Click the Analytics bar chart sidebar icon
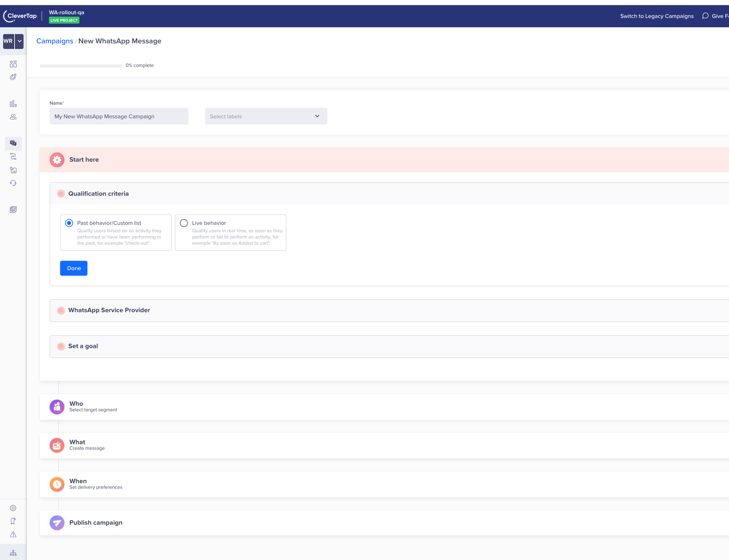Image resolution: width=729 pixels, height=560 pixels. coord(13,104)
